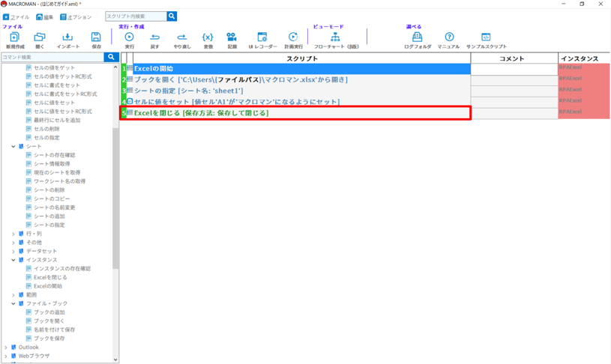Click the 新規作成 (new script) icon
This screenshot has width=611, height=364.
pos(14,38)
